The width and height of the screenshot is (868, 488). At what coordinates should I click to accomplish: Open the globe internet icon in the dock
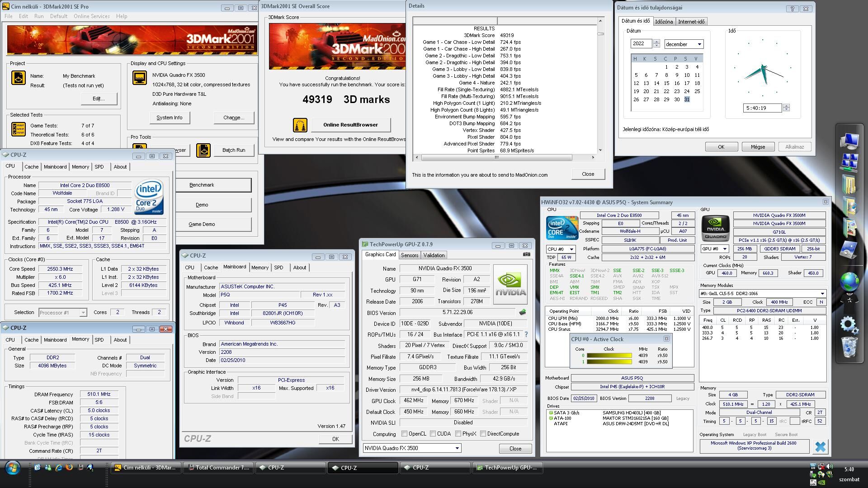[x=849, y=282]
